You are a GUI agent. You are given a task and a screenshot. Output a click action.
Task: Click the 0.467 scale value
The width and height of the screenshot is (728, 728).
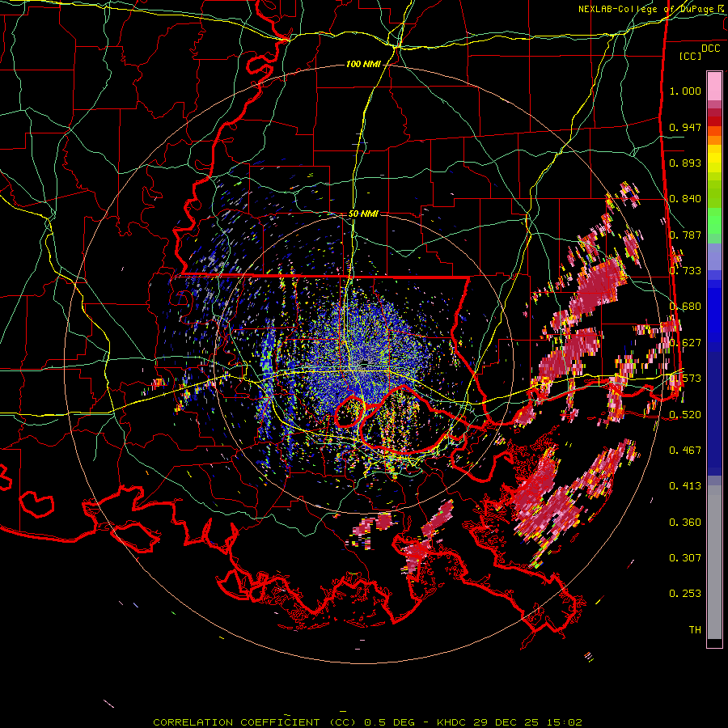coord(685,450)
